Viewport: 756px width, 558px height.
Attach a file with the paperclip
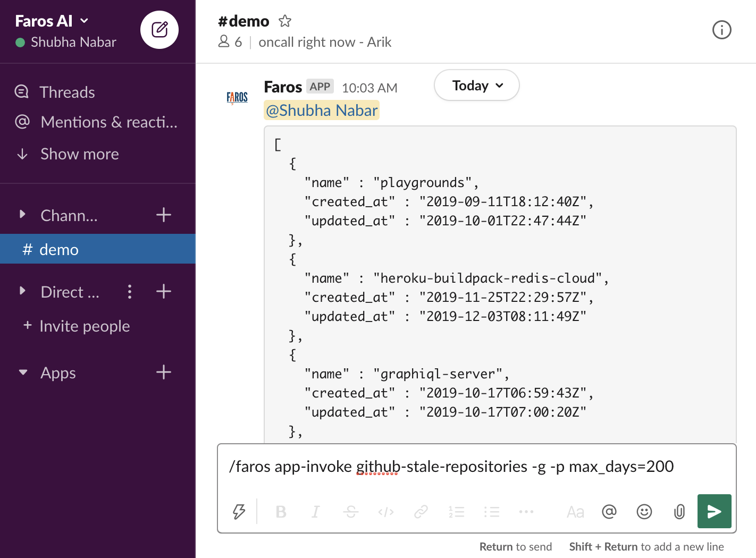pyautogui.click(x=679, y=512)
